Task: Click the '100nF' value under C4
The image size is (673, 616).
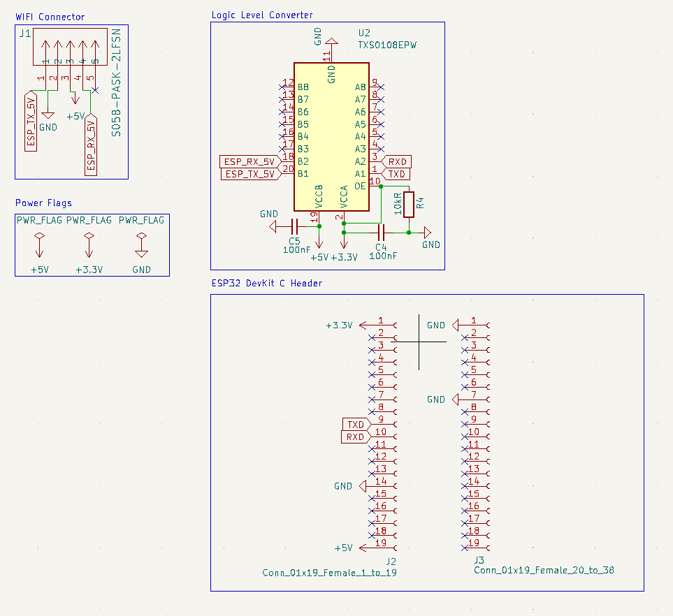Action: click(383, 256)
